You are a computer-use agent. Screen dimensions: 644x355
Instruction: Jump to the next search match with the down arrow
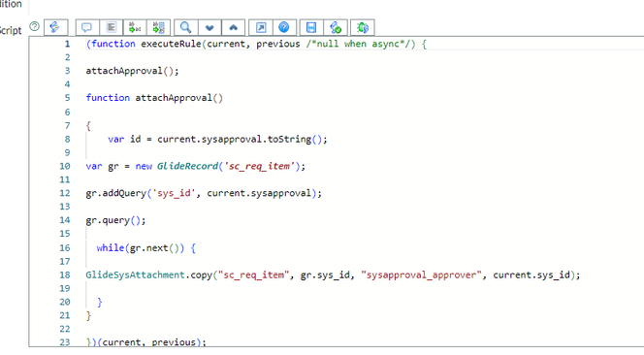point(209,27)
